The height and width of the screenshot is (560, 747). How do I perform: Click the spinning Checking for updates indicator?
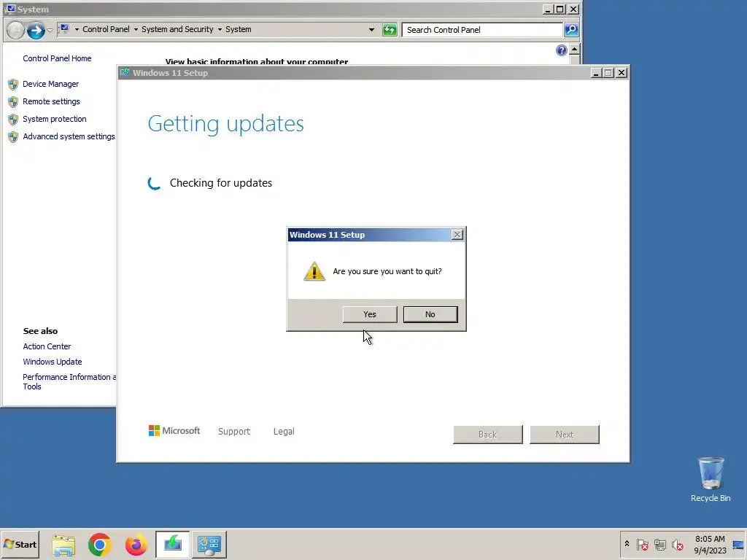pyautogui.click(x=154, y=183)
